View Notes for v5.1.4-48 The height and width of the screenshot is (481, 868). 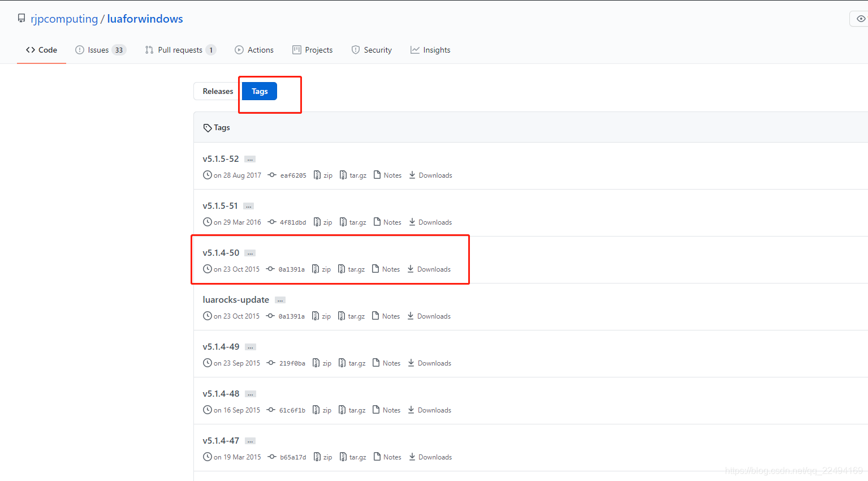386,410
